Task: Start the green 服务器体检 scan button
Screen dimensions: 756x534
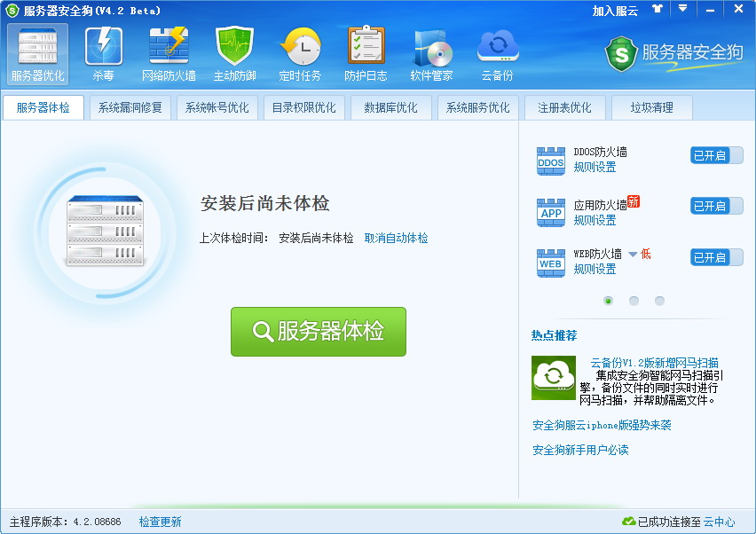Action: pos(319,332)
